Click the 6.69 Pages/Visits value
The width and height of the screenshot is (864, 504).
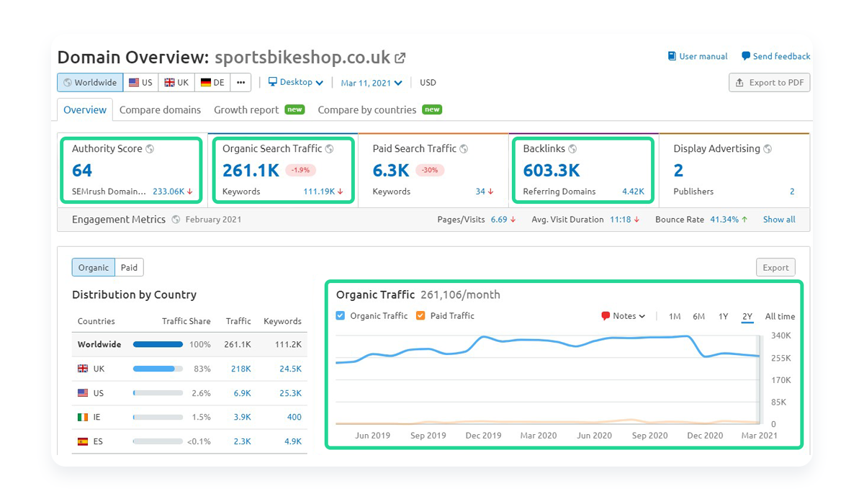pyautogui.click(x=499, y=220)
